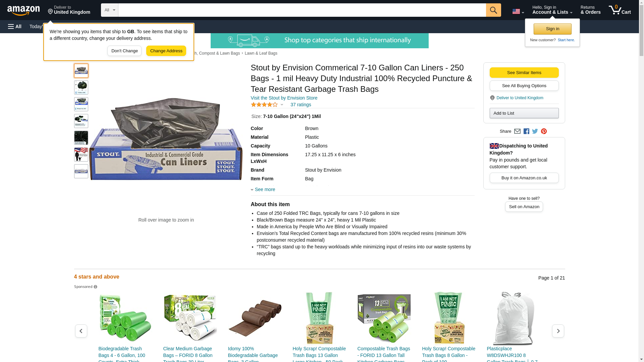Open the All search category dropdown
Screen dimensions: 644x362
coord(109,10)
